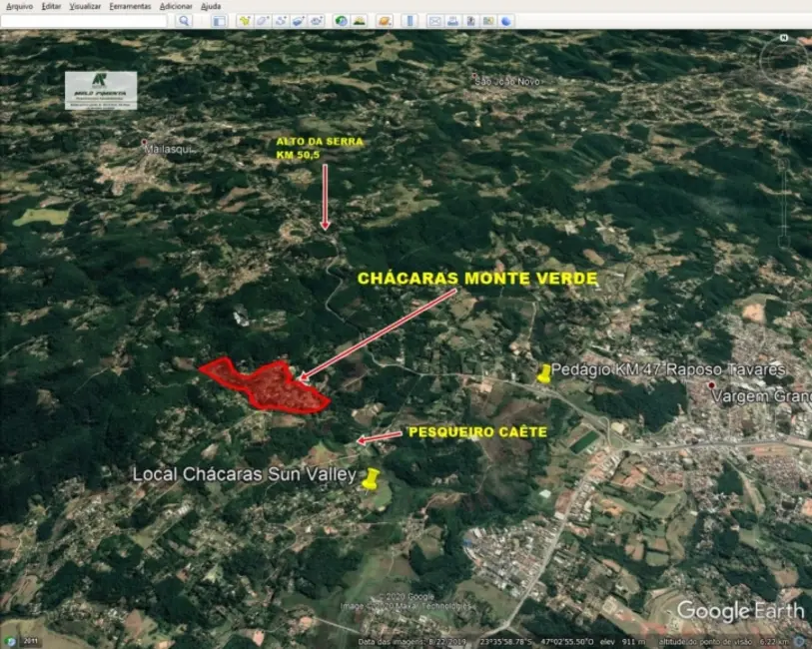This screenshot has height=649, width=812.
Task: Email the current view
Action: (436, 20)
